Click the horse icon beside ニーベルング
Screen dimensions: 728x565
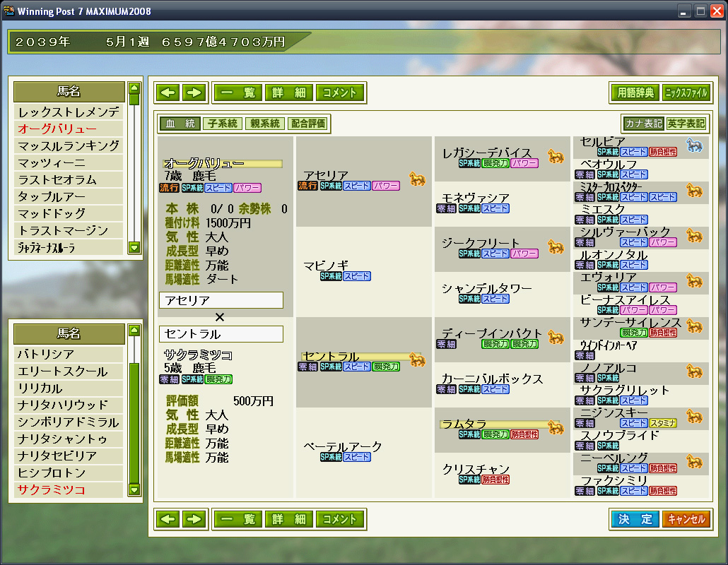695,462
